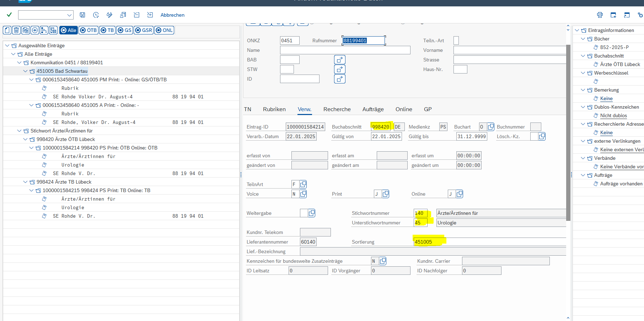644x321 pixels.
Task: Open Keine link under Recherchierte Adresse
Action: tap(606, 132)
